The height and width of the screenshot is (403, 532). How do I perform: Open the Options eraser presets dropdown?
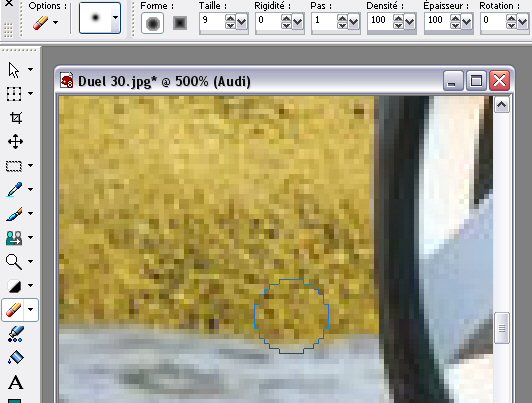click(55, 23)
